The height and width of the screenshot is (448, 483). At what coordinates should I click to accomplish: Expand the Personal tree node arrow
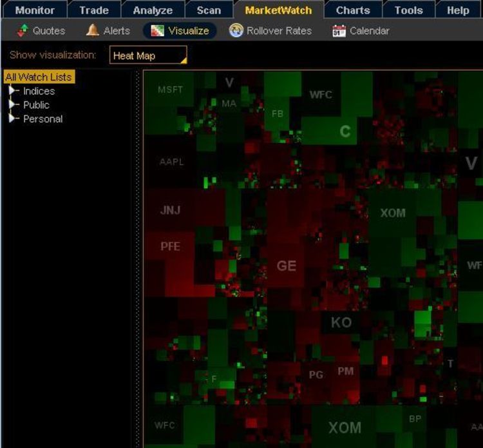[12, 119]
